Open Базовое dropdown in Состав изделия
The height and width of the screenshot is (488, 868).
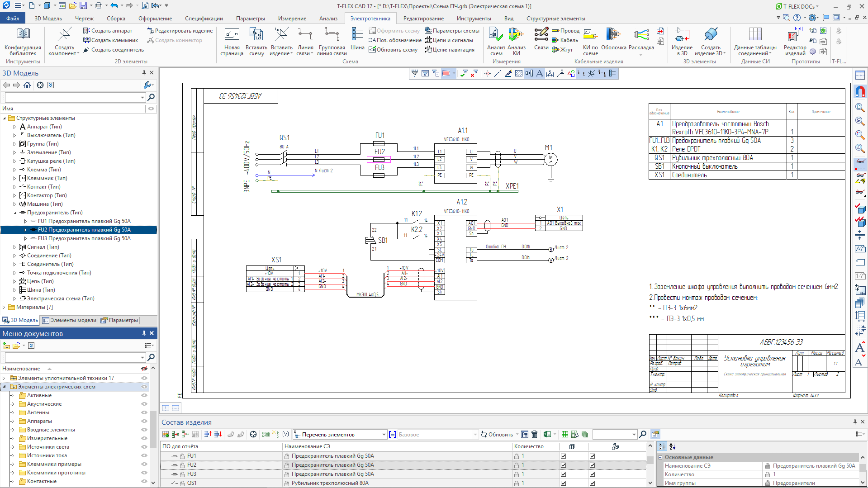(x=475, y=434)
